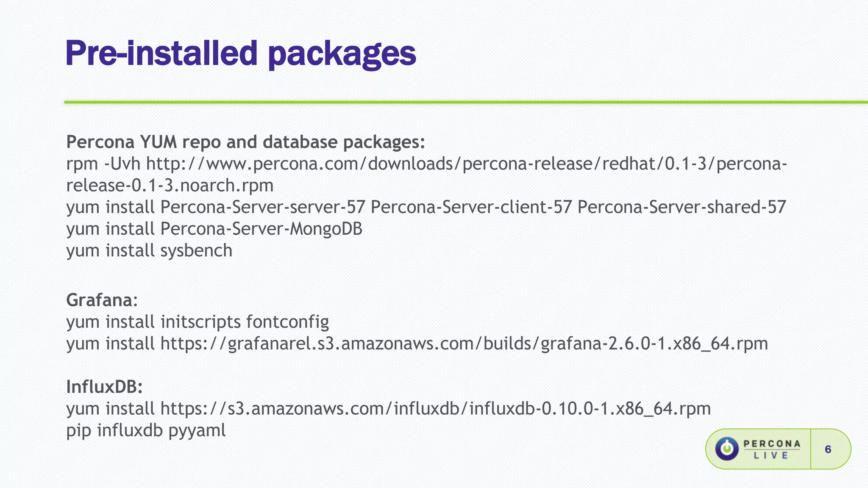
Task: Click the PERCONA LIVE wordmark
Action: coord(772,449)
